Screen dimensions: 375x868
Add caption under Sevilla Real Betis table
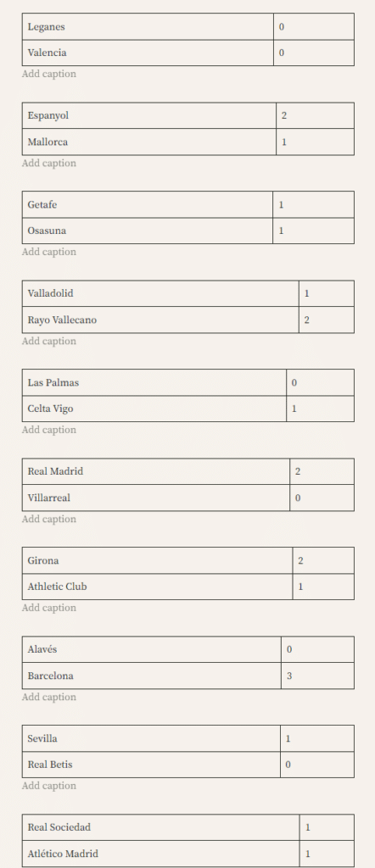pyautogui.click(x=49, y=786)
